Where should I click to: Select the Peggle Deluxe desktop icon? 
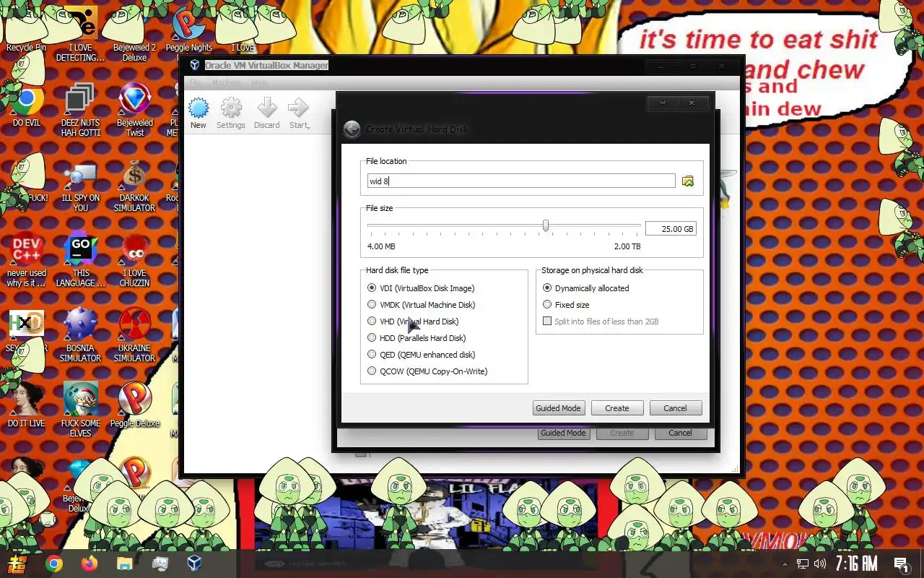point(134,405)
